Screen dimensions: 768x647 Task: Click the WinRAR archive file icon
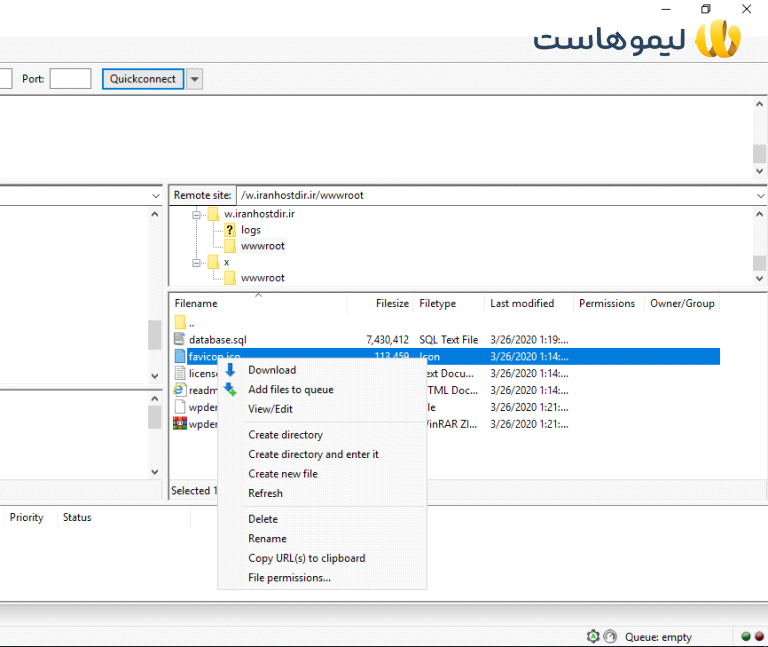(180, 423)
